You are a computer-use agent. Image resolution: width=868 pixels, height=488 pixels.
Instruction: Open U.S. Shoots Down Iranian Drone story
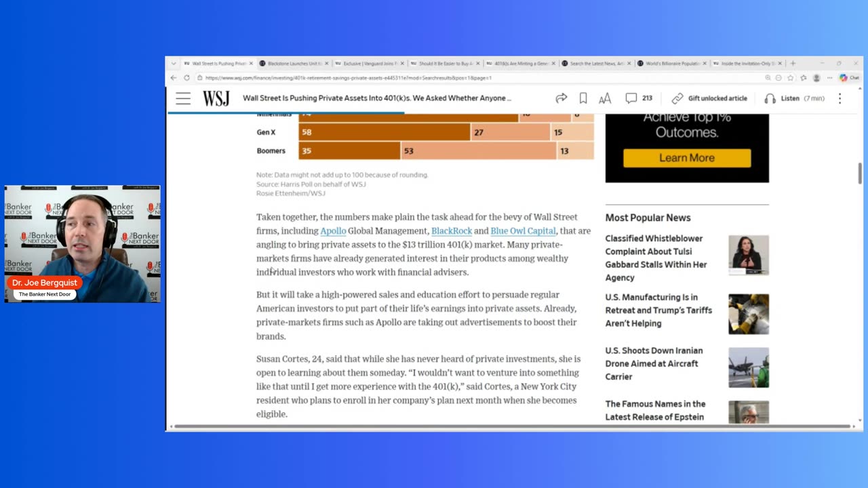pyautogui.click(x=654, y=364)
